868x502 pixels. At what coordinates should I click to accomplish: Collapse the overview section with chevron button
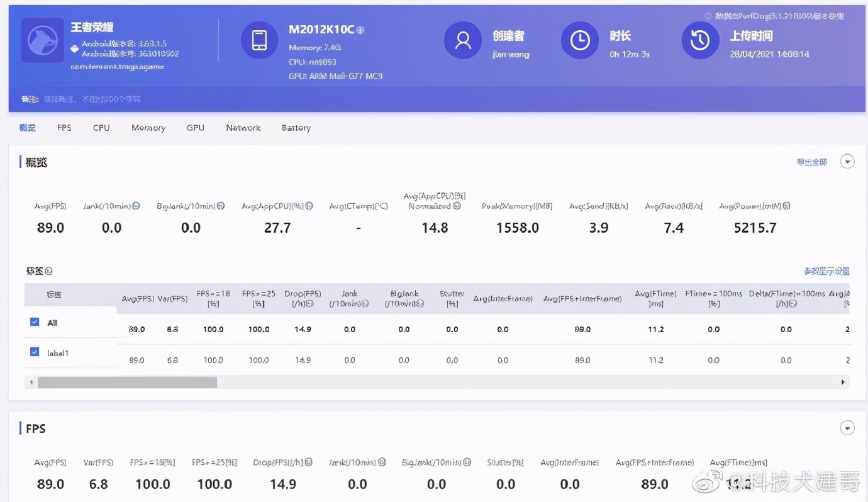point(848,162)
